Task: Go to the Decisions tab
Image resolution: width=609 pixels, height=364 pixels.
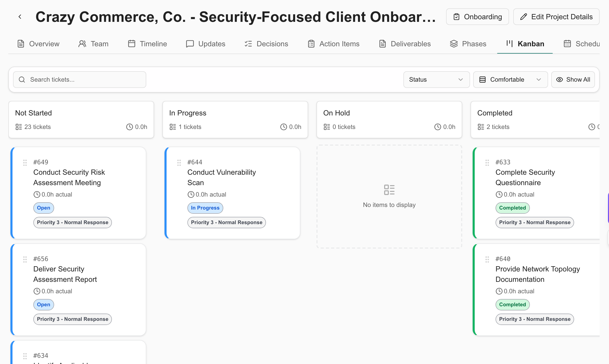Action: click(266, 44)
